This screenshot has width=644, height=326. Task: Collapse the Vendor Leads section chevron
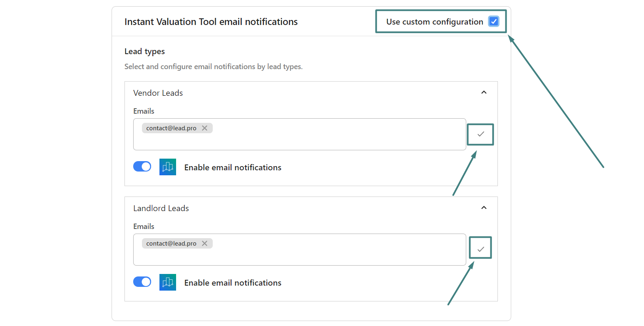(x=484, y=92)
